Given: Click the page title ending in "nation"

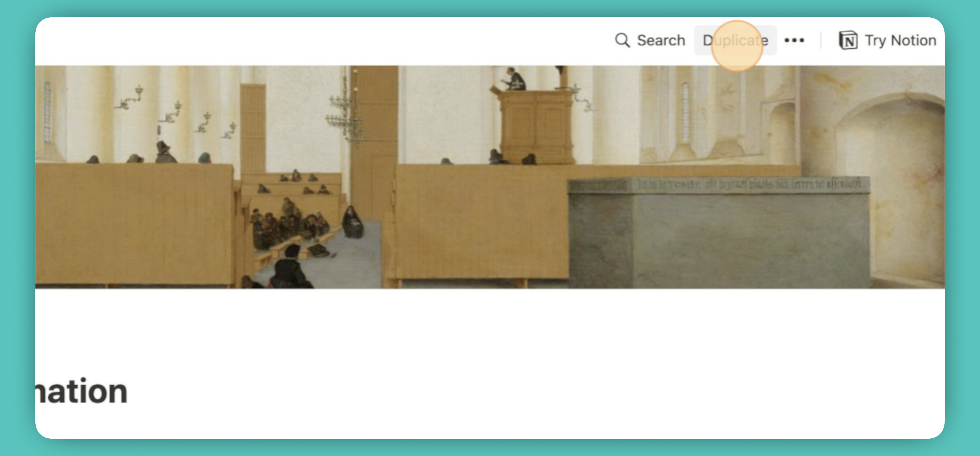Looking at the screenshot, I should pyautogui.click(x=81, y=391).
